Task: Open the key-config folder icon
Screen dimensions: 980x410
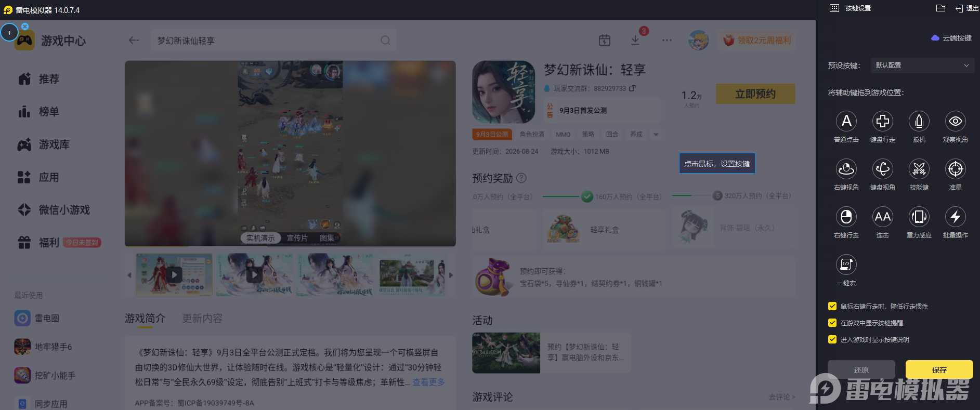Action: pos(940,8)
